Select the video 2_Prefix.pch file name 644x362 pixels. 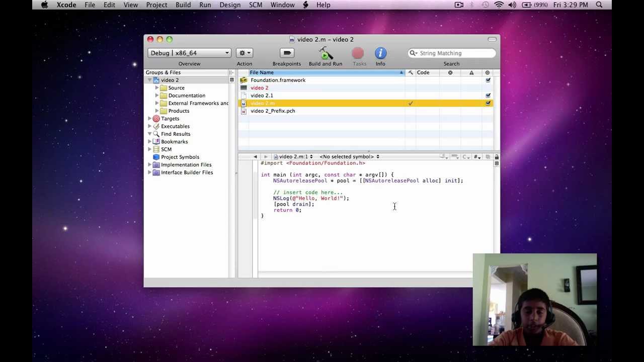pyautogui.click(x=273, y=111)
